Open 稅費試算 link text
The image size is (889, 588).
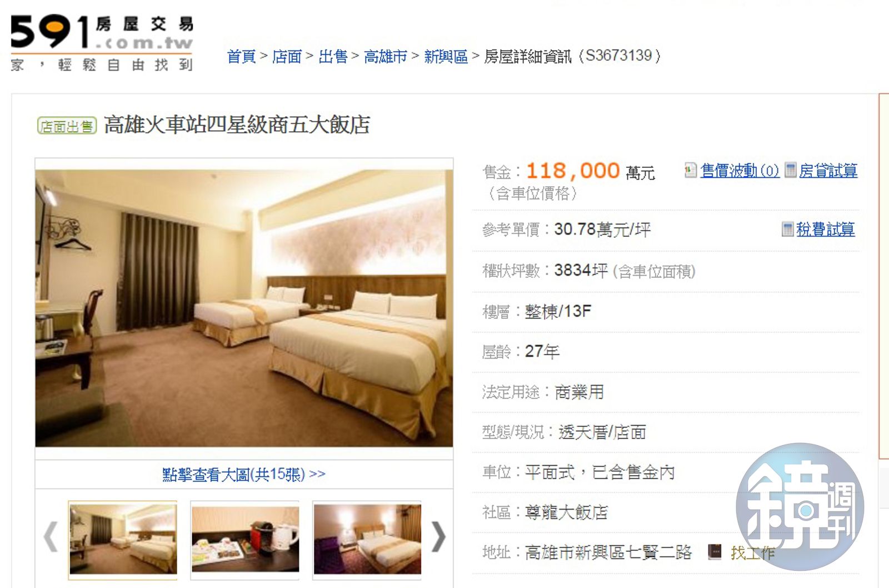pos(826,229)
